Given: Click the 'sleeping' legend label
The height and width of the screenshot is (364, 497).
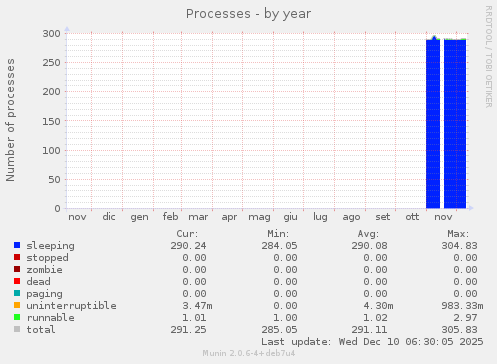Looking at the screenshot, I should point(51,246).
